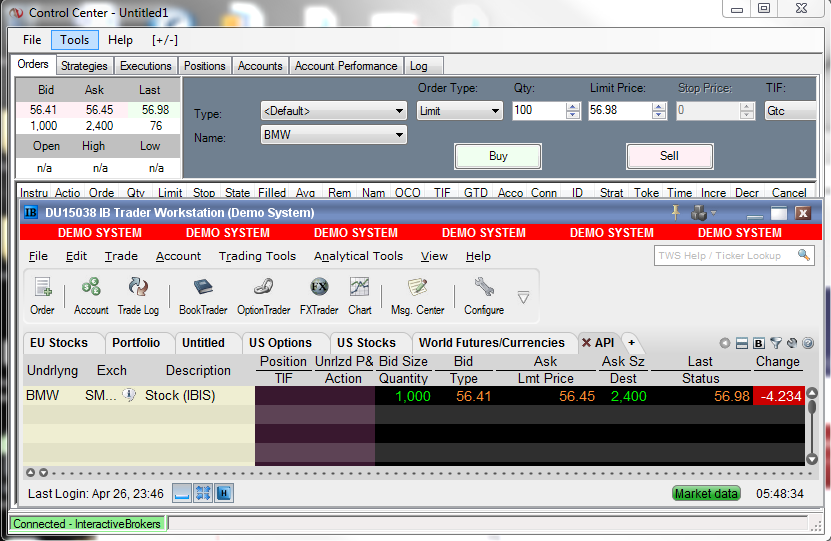Open the [+/-] menu item
This screenshot has height=541, width=831.
tap(165, 40)
